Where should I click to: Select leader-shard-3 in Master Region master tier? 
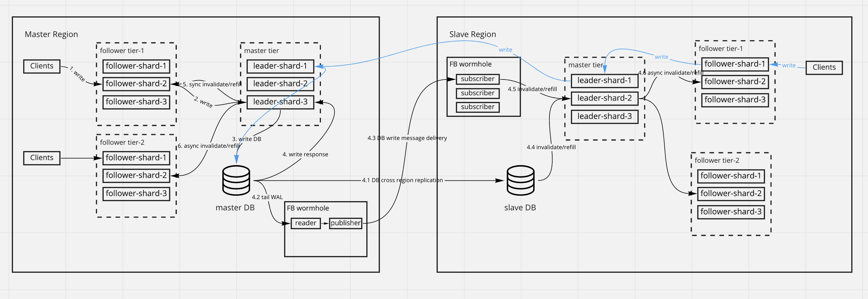pos(280,102)
